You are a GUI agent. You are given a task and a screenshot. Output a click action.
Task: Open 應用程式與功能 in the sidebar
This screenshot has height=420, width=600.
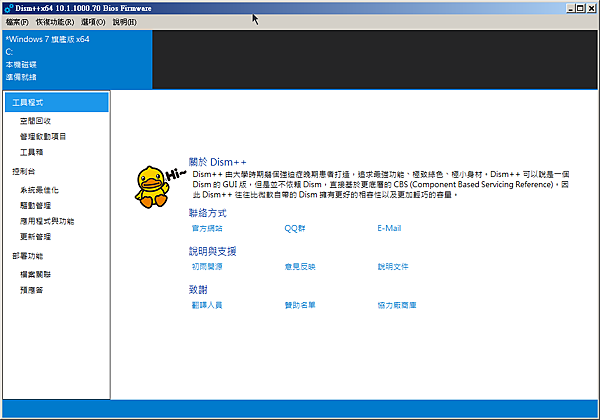(x=47, y=221)
